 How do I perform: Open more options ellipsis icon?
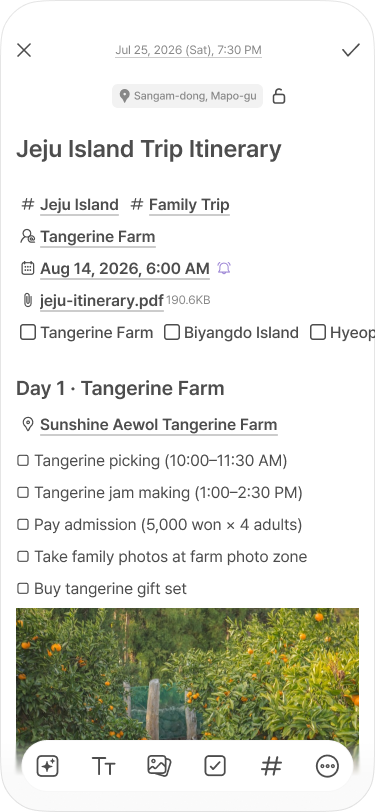[x=327, y=766]
